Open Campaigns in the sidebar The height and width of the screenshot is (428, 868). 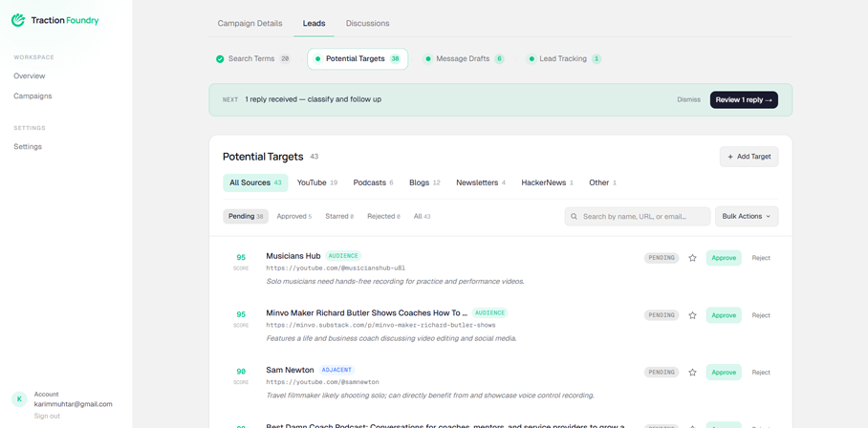pos(33,96)
